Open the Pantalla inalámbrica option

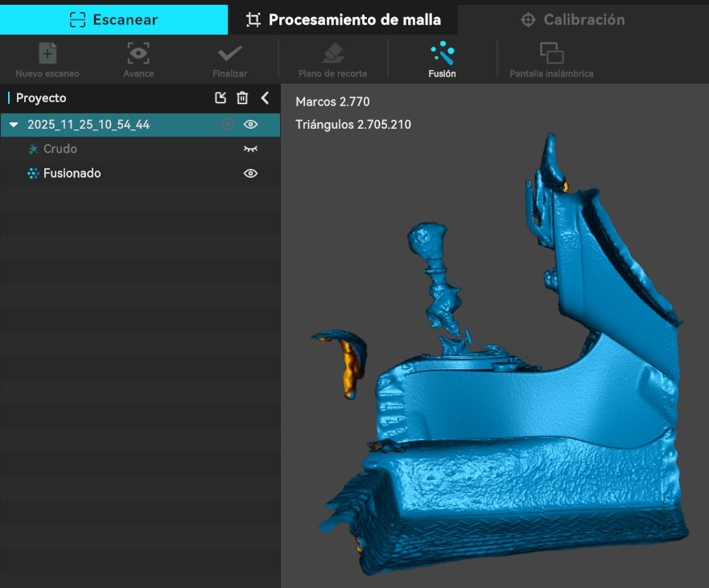click(551, 55)
